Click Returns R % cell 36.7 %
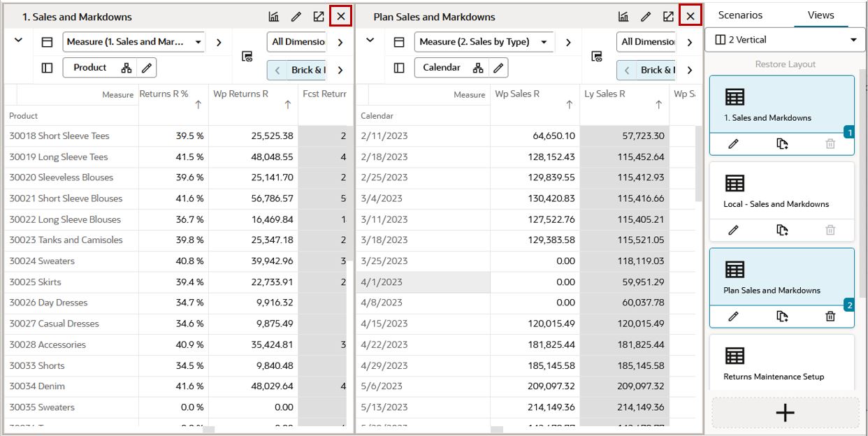This screenshot has height=436, width=868. pyautogui.click(x=173, y=219)
